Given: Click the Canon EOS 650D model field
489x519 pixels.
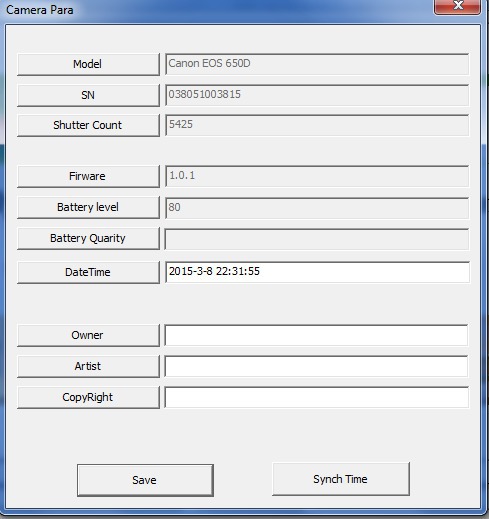Looking at the screenshot, I should (x=317, y=64).
